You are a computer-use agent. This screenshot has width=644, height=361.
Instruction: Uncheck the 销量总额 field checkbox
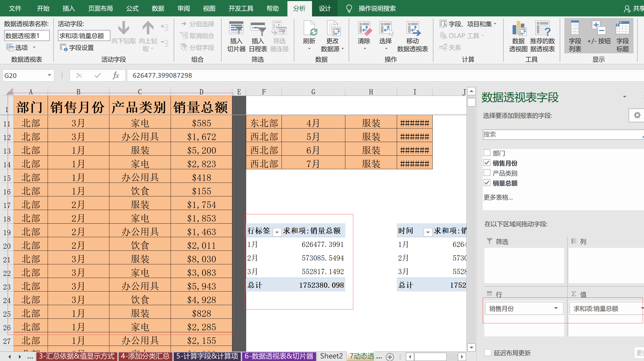click(x=487, y=183)
